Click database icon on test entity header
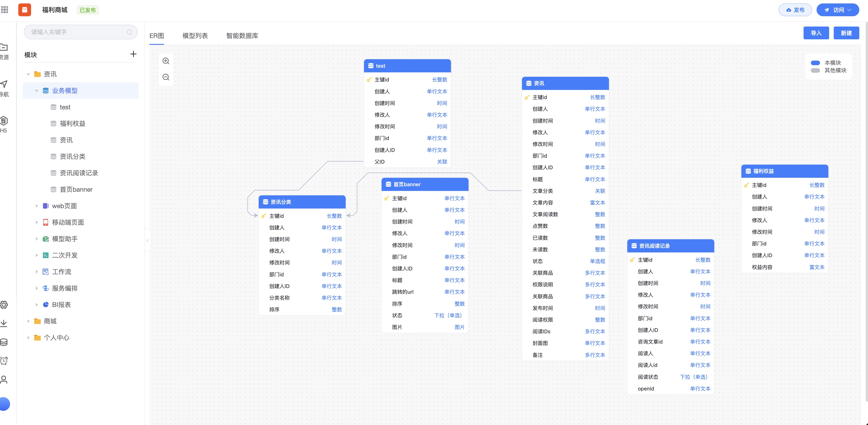The height and width of the screenshot is (425, 868). pos(371,66)
